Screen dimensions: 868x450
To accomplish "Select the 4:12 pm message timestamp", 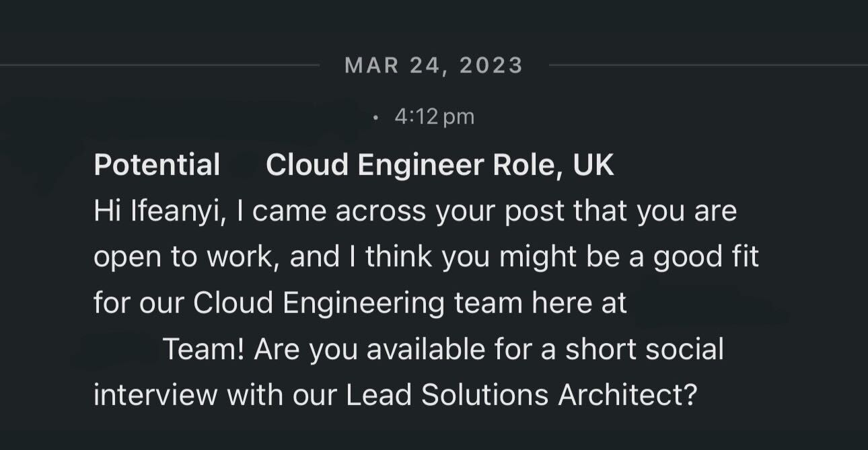I will [435, 116].
